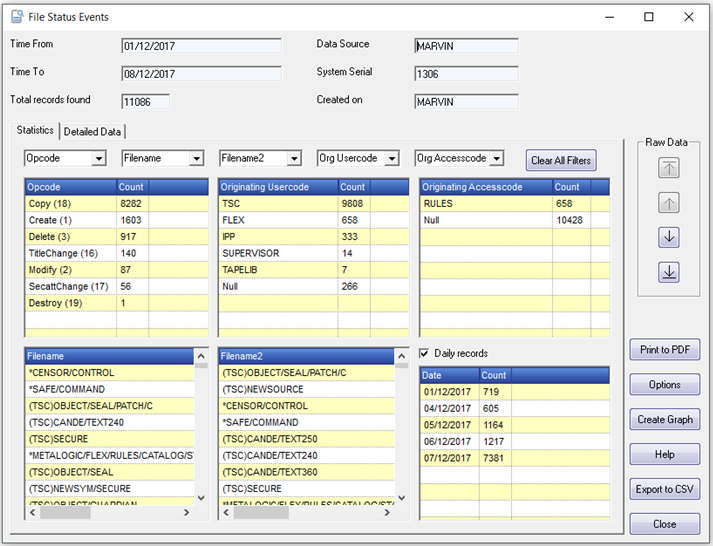Click the Date column header
This screenshot has height=546, width=713.
pyautogui.click(x=449, y=375)
